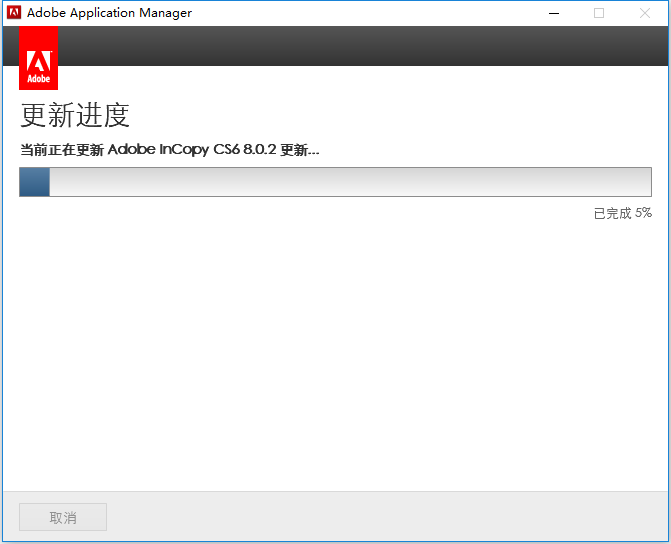The height and width of the screenshot is (544, 671).
Task: Click the Adobe InCopy CS6 8.0.2 update text
Action: click(170, 150)
